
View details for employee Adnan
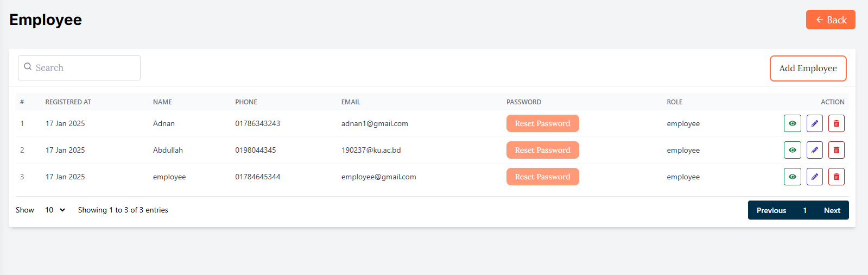792,123
